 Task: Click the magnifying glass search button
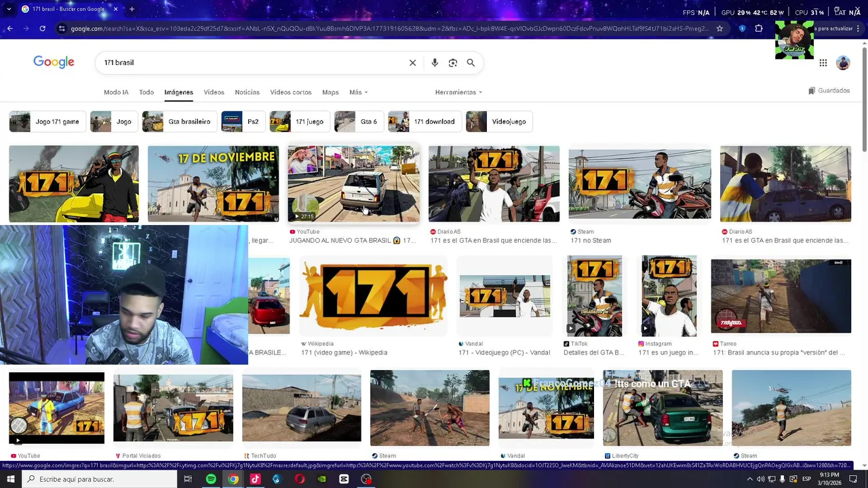pyautogui.click(x=471, y=62)
